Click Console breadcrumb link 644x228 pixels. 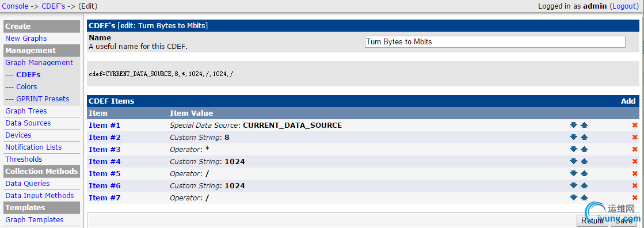point(15,6)
